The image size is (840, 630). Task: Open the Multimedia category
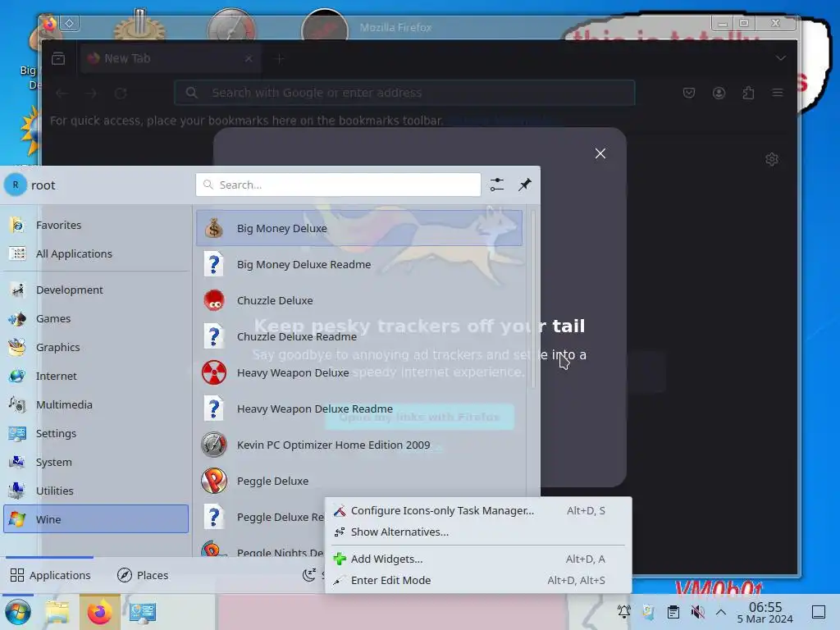[96, 404]
